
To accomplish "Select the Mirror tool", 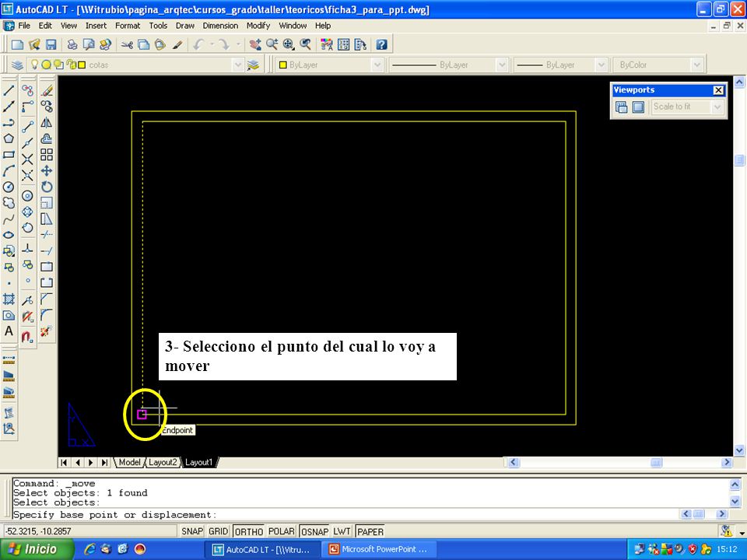I will pos(47,123).
